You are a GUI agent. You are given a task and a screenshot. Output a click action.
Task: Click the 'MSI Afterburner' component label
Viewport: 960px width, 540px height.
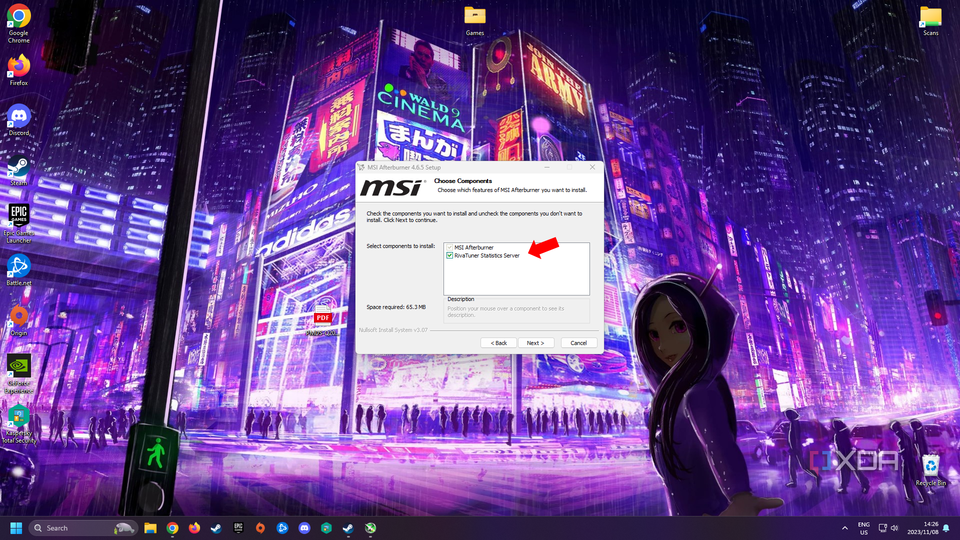tap(474, 247)
